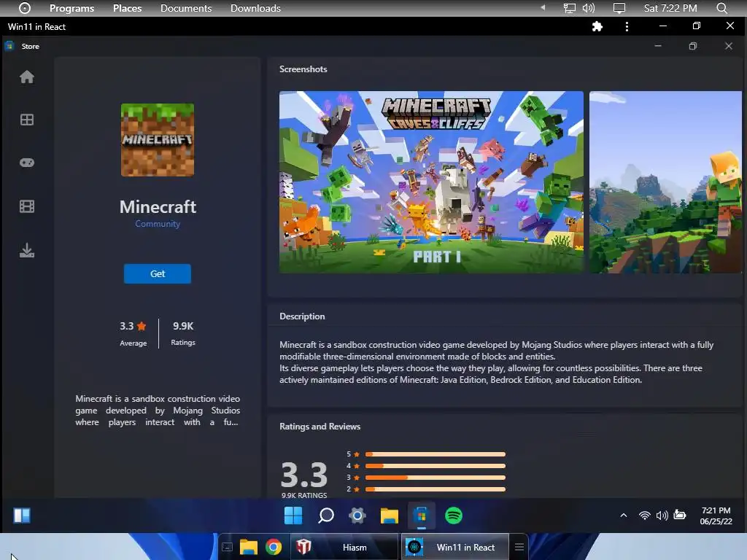The image size is (747, 560).
Task: Click the 5-star rating bar
Action: 436,454
